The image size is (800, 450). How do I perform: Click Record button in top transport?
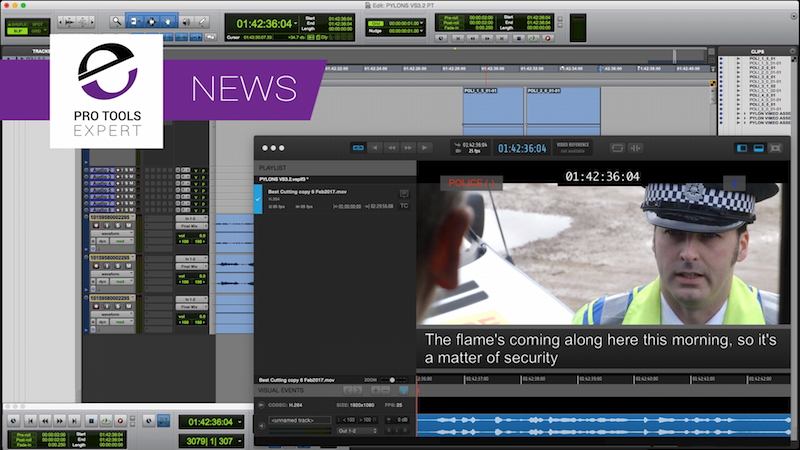548,38
